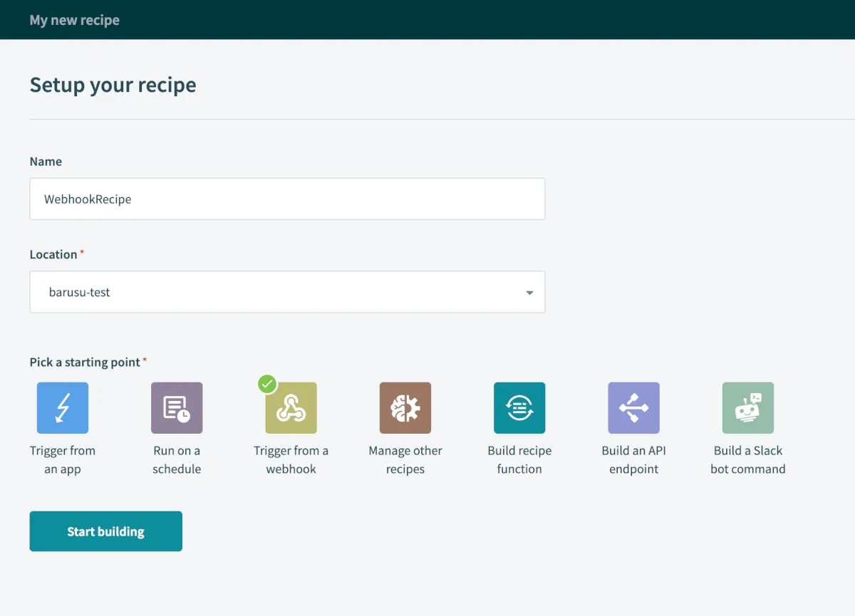
Task: Click the Trigger from a webhook caption
Action: point(291,460)
